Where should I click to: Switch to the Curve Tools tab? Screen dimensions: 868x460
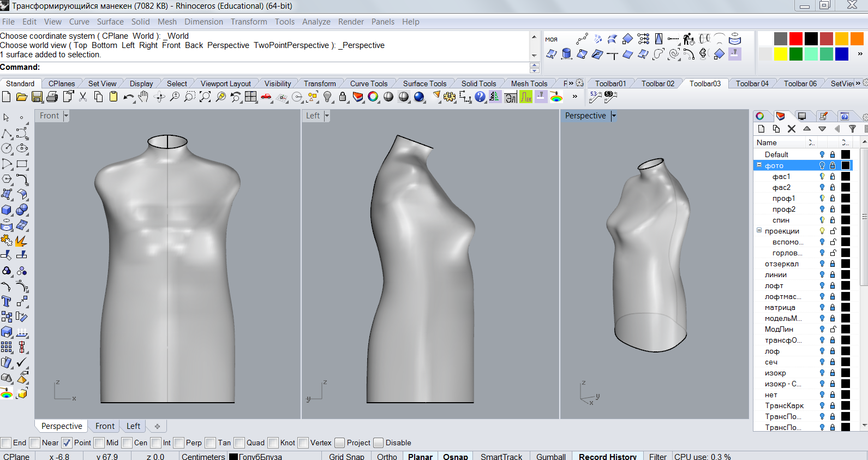(368, 83)
